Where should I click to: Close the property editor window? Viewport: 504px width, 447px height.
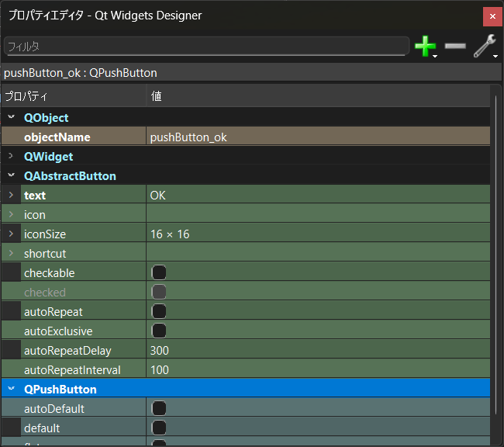point(490,16)
